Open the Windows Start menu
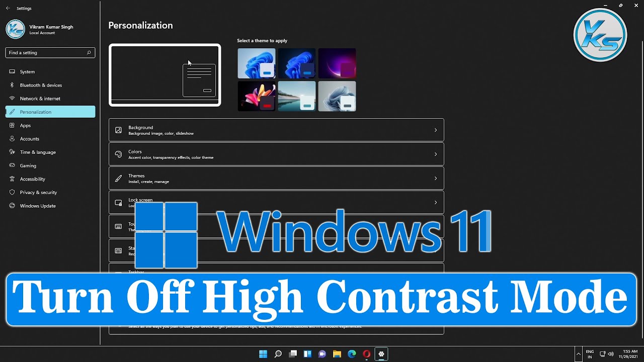 [x=263, y=354]
